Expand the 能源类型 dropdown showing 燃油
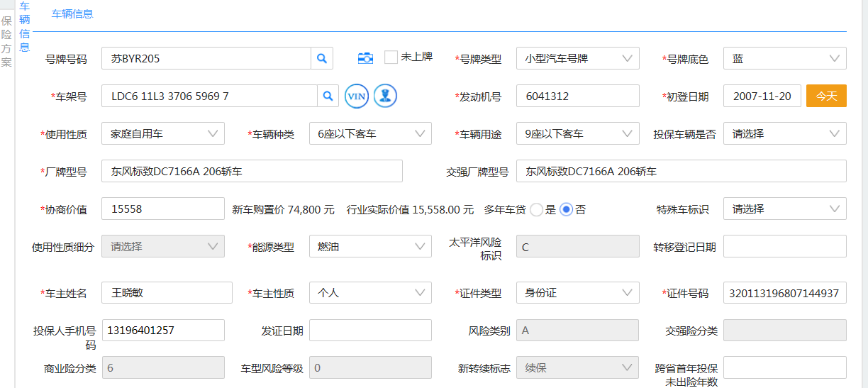This screenshot has width=868, height=388. coord(369,246)
